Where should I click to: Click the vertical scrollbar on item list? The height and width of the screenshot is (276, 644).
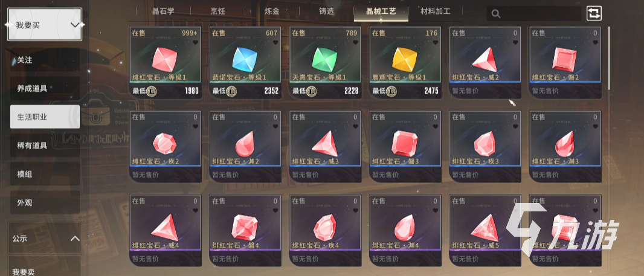click(x=609, y=57)
